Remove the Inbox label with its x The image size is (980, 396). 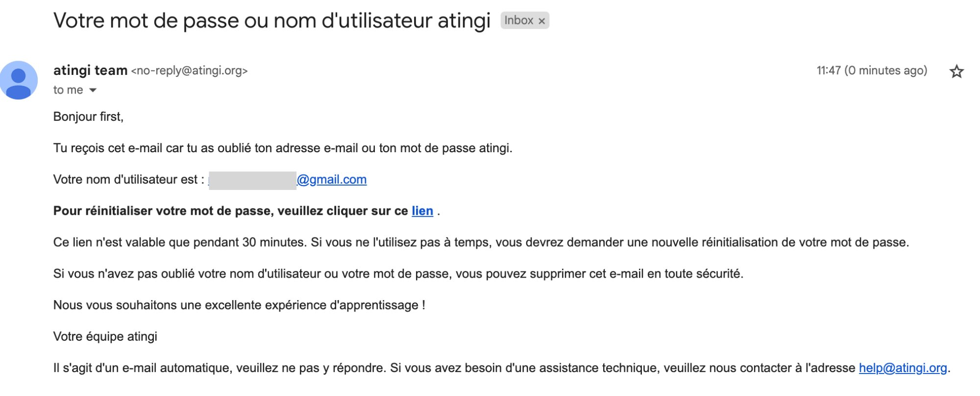coord(541,21)
